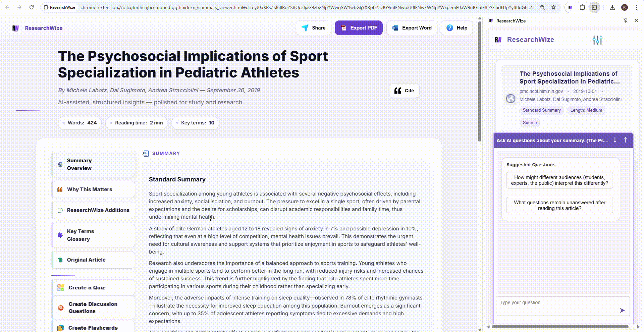Reload the page
Image resolution: width=644 pixels, height=332 pixels.
tap(32, 7)
